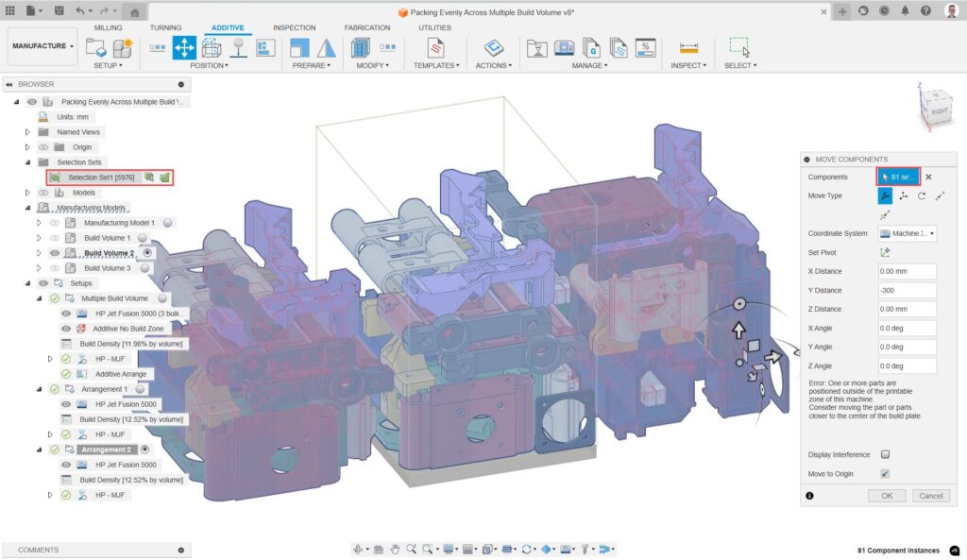The image size is (967, 560).
Task: Select Build Density [11.98% by volume] row
Action: click(x=130, y=344)
